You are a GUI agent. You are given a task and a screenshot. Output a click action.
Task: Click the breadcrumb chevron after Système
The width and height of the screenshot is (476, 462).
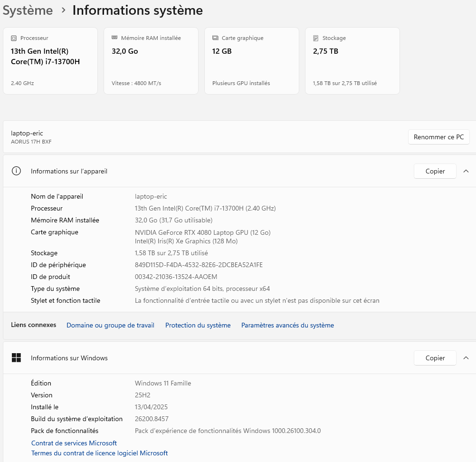63,10
